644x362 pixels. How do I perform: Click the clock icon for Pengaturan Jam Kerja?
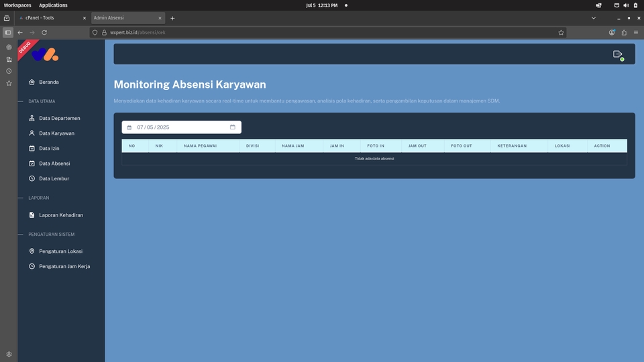point(32,266)
